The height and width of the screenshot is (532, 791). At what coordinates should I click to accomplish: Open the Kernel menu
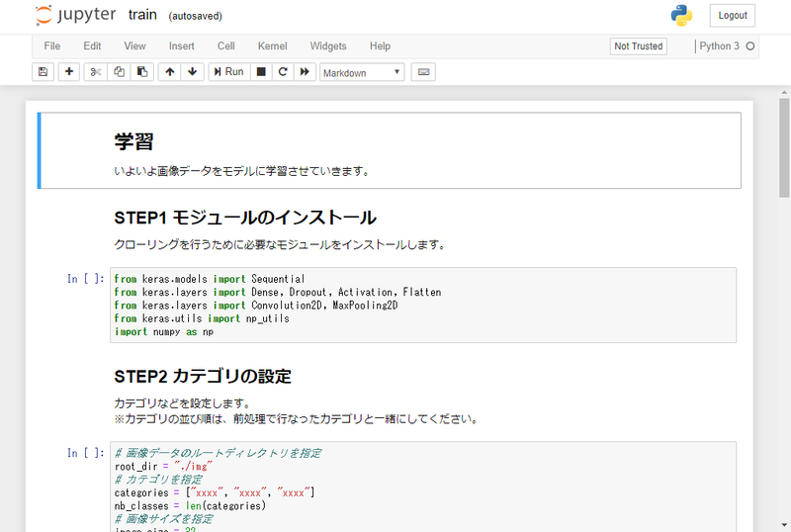(273, 45)
